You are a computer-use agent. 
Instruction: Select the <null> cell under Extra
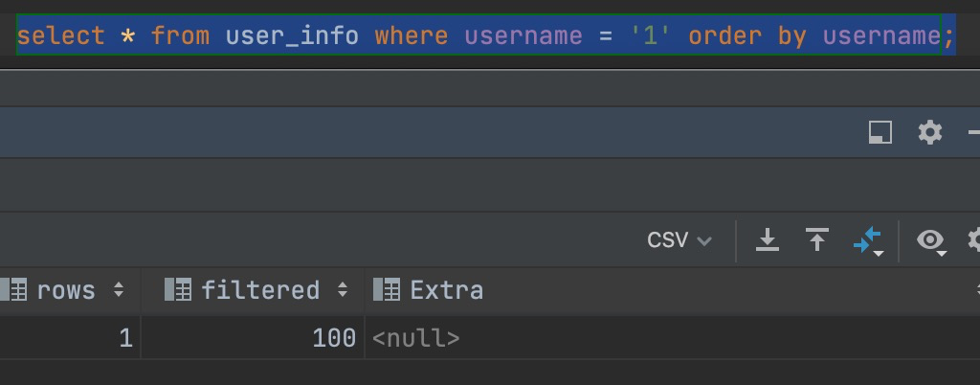click(x=416, y=338)
